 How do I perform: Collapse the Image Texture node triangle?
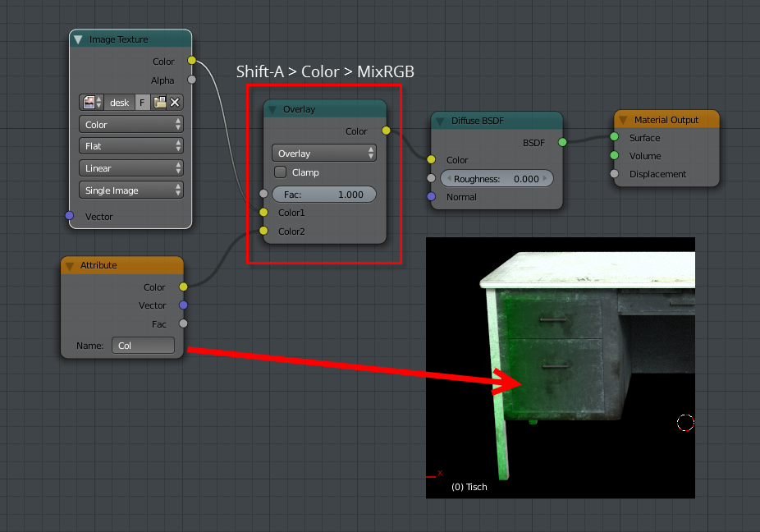coord(78,39)
